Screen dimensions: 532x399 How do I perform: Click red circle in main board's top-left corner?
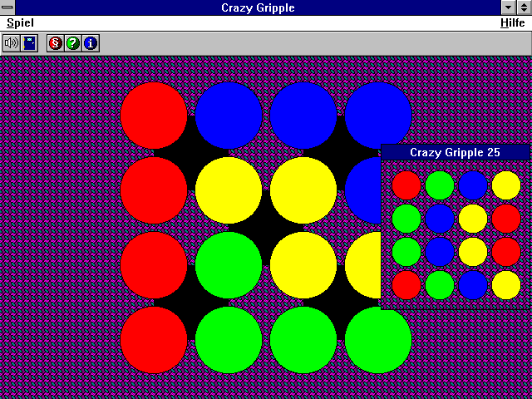click(154, 116)
